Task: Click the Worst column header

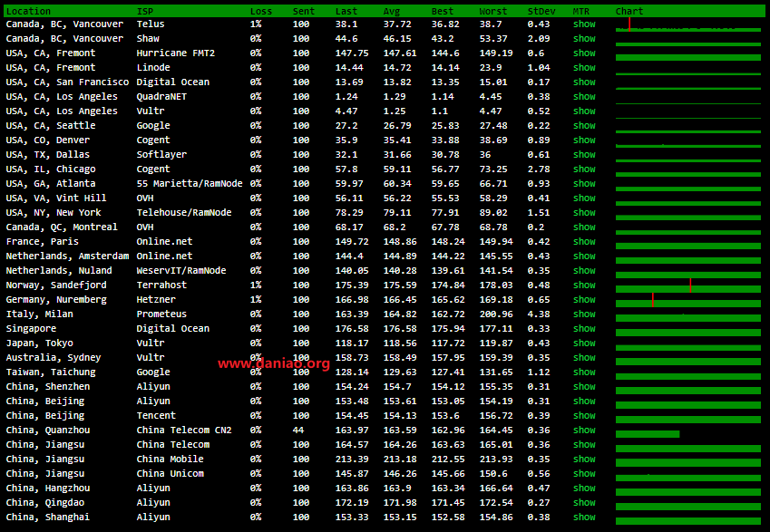Action: point(493,11)
